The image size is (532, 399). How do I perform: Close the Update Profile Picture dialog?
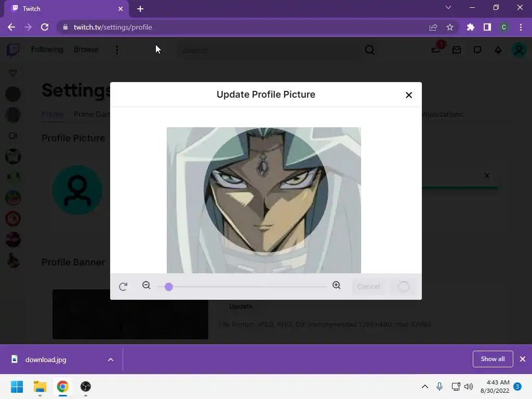pos(408,95)
